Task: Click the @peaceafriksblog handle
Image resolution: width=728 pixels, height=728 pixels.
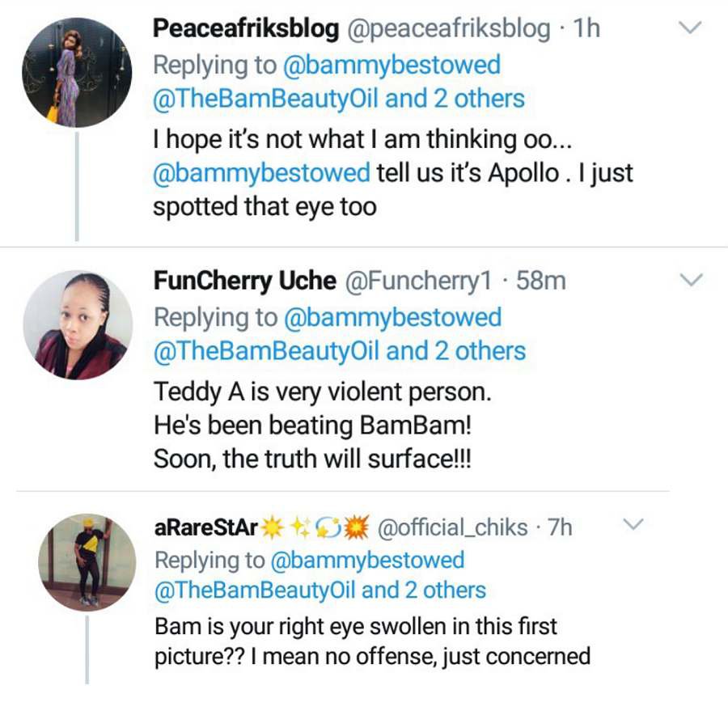Action: 449,29
